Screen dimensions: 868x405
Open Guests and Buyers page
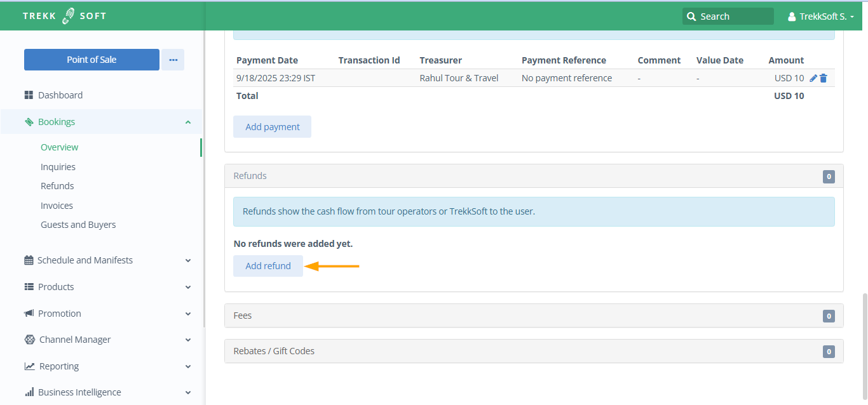(78, 225)
